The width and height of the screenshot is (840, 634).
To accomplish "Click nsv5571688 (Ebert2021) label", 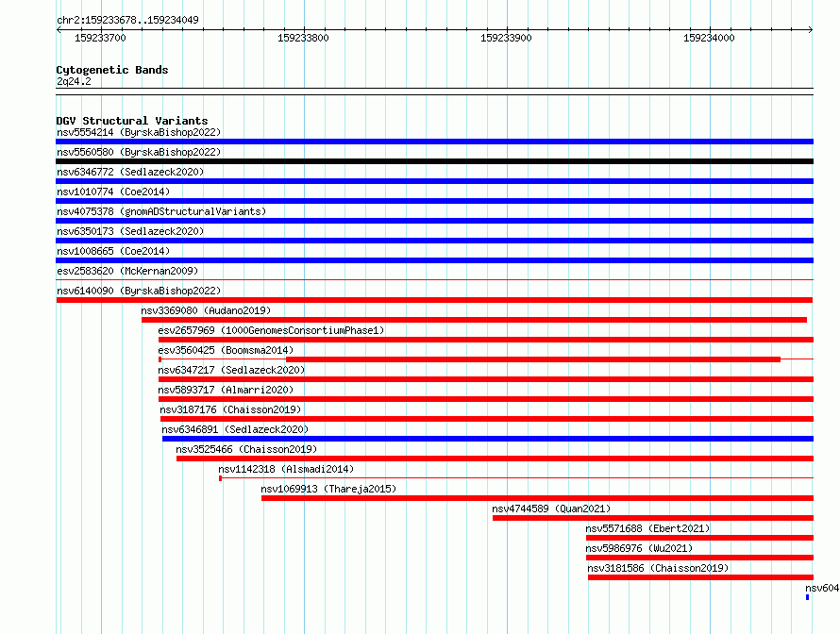I will tap(647, 528).
